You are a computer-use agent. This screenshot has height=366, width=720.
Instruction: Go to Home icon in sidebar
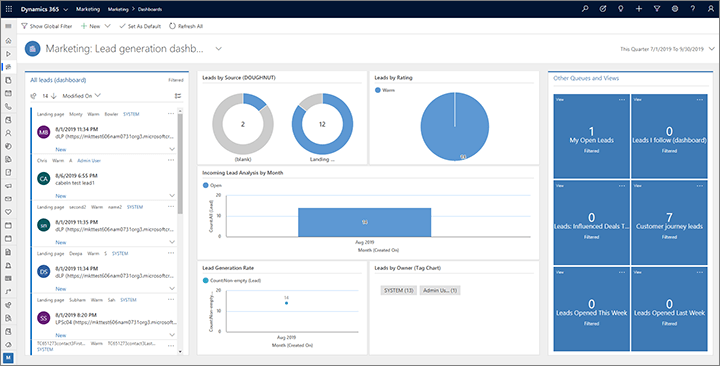tap(8, 40)
